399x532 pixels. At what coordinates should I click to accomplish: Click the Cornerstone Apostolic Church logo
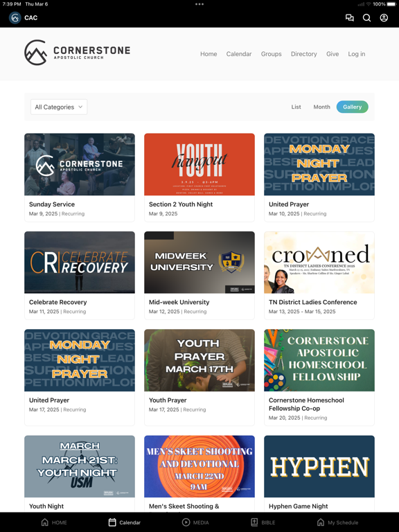pos(78,53)
